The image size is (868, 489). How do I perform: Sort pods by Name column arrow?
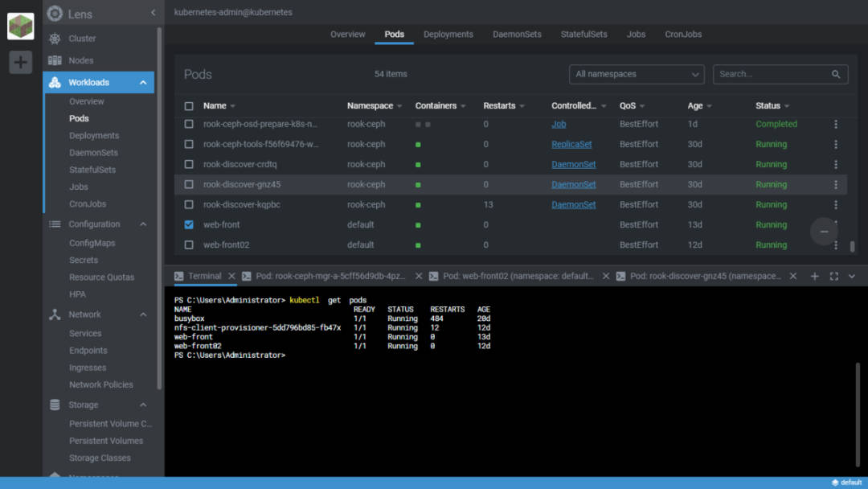(x=232, y=106)
